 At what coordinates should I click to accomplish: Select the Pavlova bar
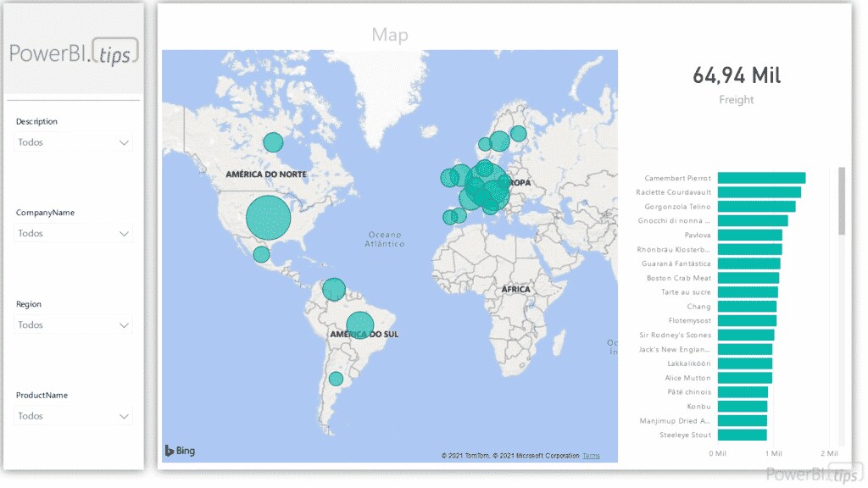(x=750, y=236)
